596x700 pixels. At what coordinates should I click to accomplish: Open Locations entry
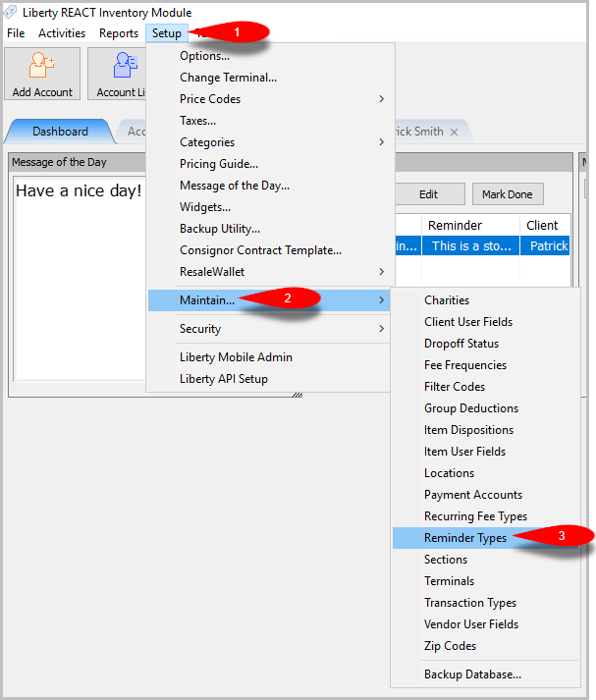tap(449, 473)
